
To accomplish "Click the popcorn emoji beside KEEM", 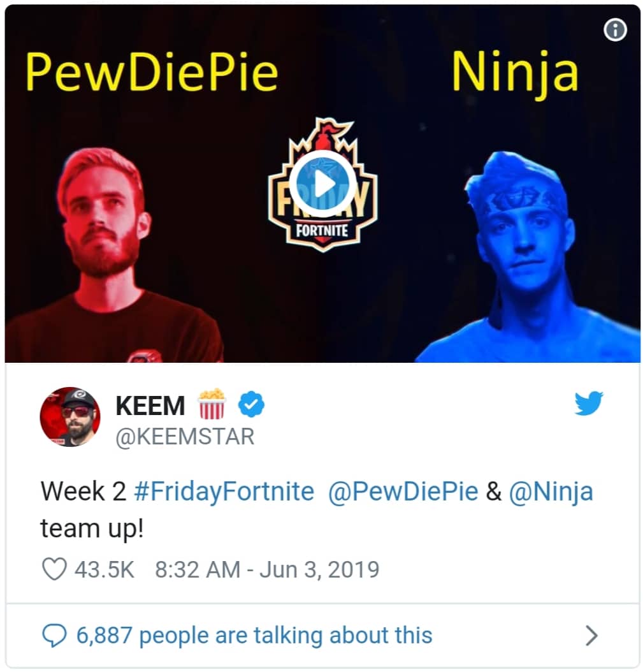I will coord(211,404).
